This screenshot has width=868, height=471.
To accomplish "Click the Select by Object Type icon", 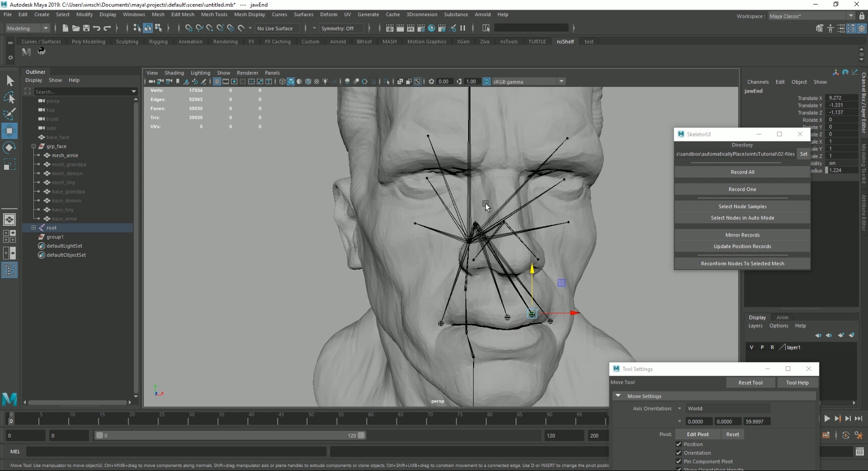I will point(148,28).
